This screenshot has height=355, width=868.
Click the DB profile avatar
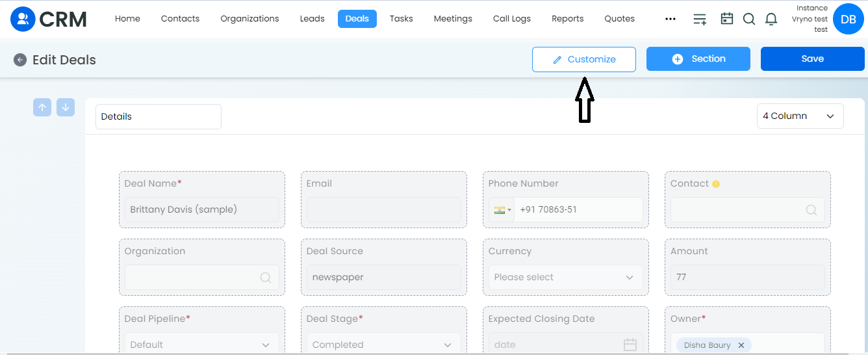pos(848,20)
